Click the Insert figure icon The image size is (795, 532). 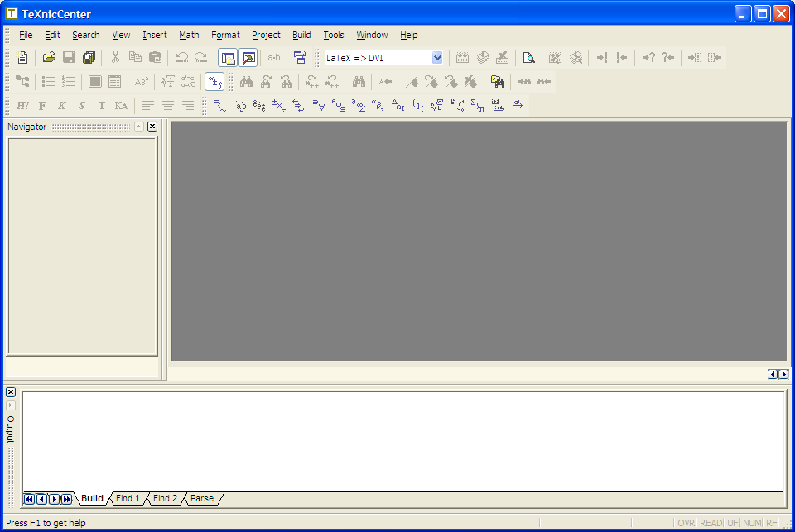[x=94, y=82]
